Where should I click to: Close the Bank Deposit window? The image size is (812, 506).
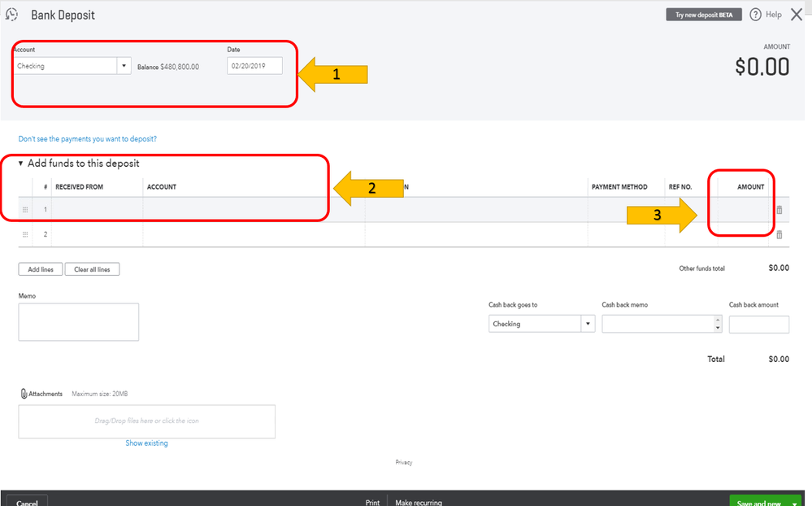pos(797,15)
